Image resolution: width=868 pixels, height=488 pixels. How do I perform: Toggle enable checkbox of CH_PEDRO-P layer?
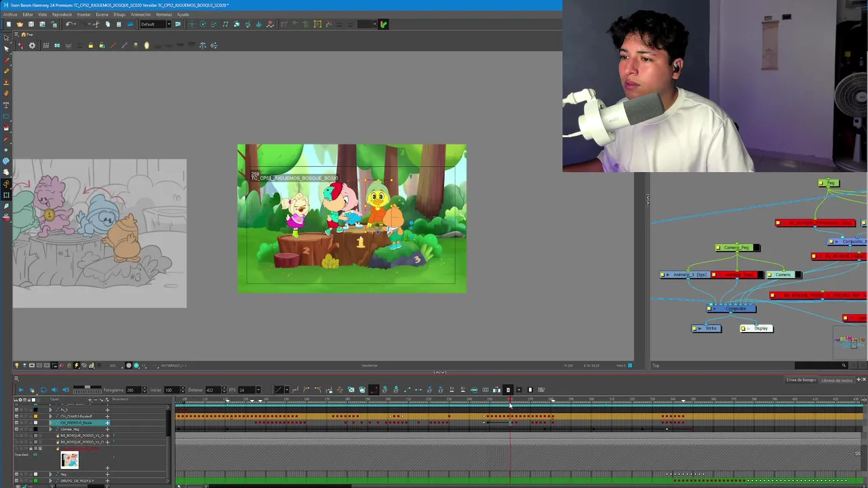tap(16, 423)
